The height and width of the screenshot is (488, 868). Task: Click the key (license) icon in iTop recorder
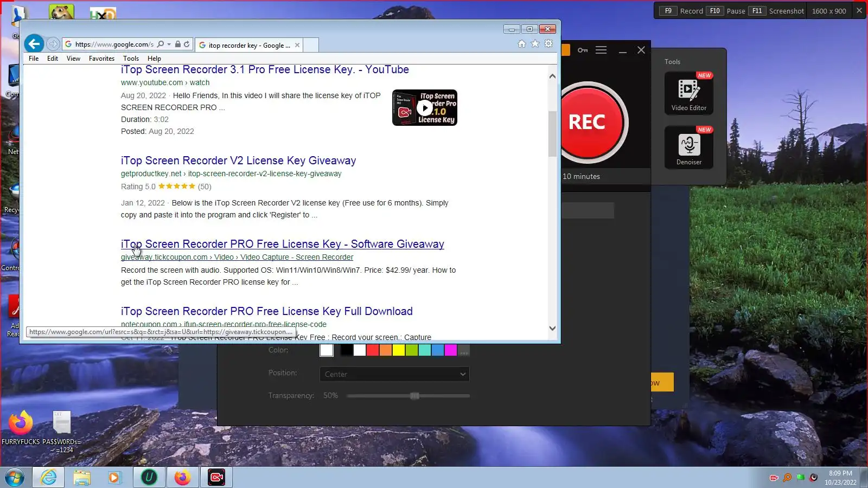tap(583, 50)
